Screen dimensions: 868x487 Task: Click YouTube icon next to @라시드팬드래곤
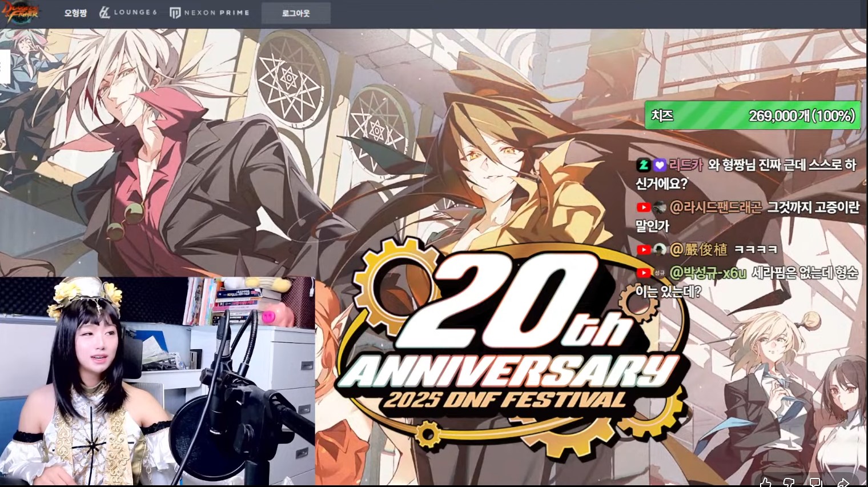644,207
